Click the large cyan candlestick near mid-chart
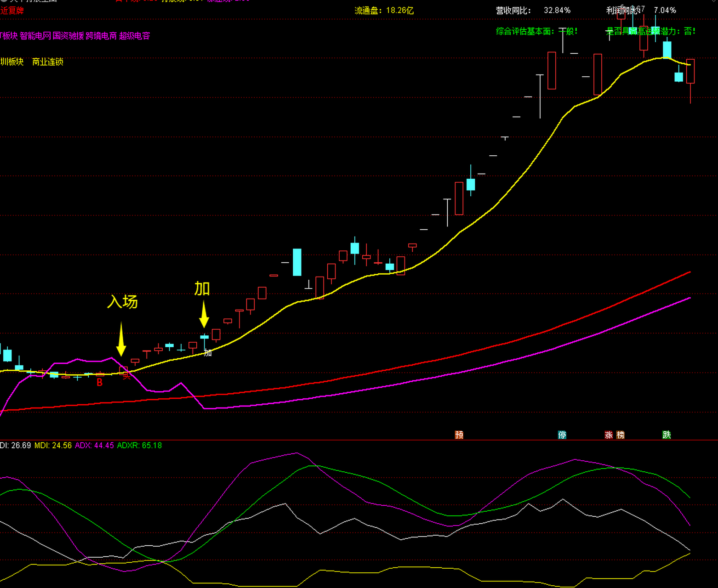 297,262
